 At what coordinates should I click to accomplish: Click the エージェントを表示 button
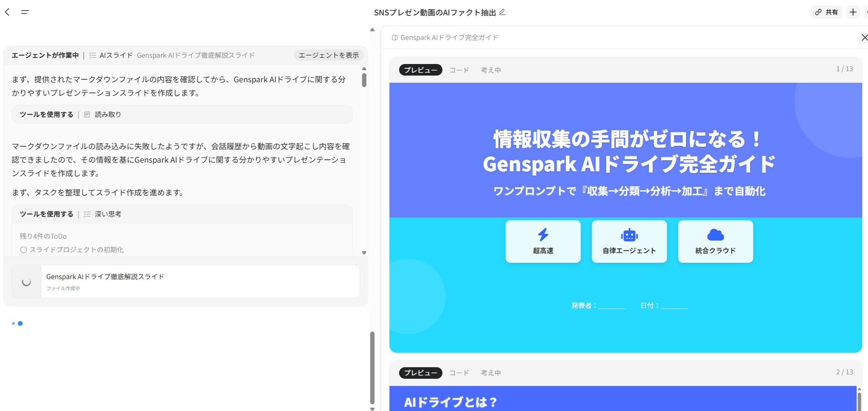point(328,55)
